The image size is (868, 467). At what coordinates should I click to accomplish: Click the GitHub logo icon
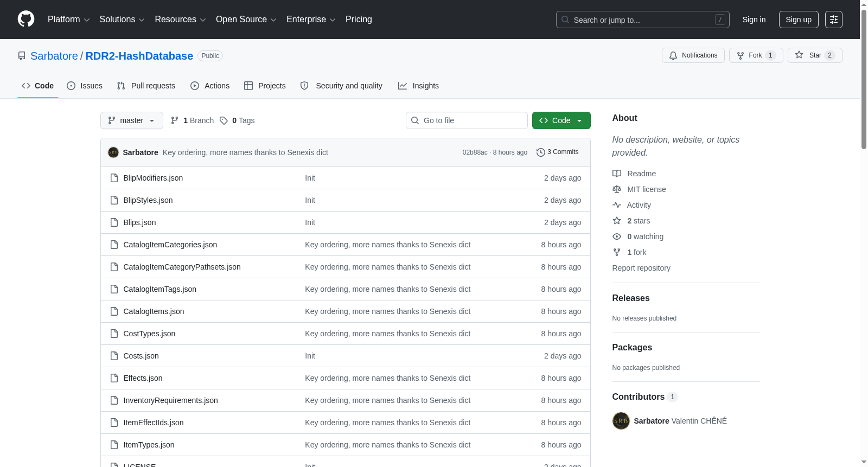[26, 19]
